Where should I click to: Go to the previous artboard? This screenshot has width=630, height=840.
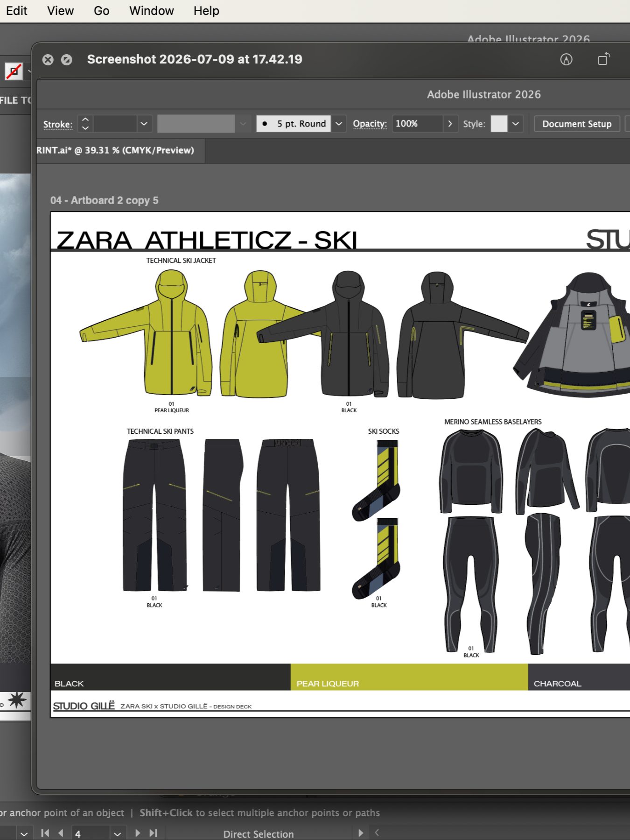click(x=61, y=833)
